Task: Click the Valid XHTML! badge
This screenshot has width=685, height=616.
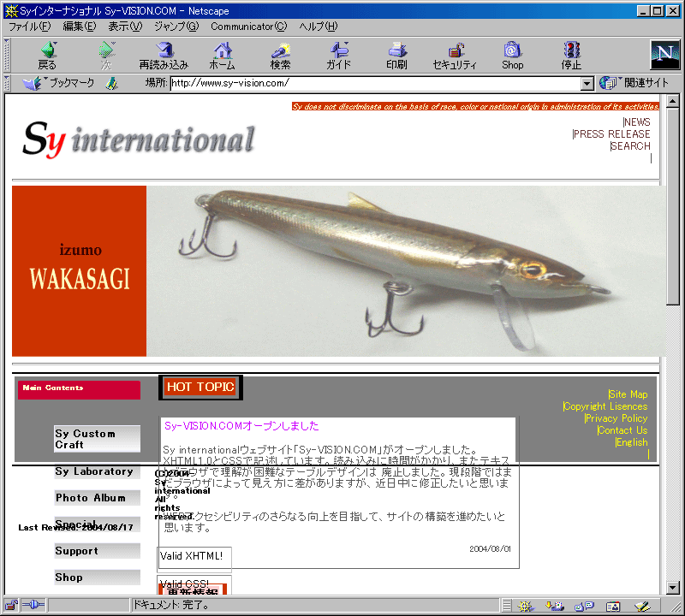Action: 194,558
